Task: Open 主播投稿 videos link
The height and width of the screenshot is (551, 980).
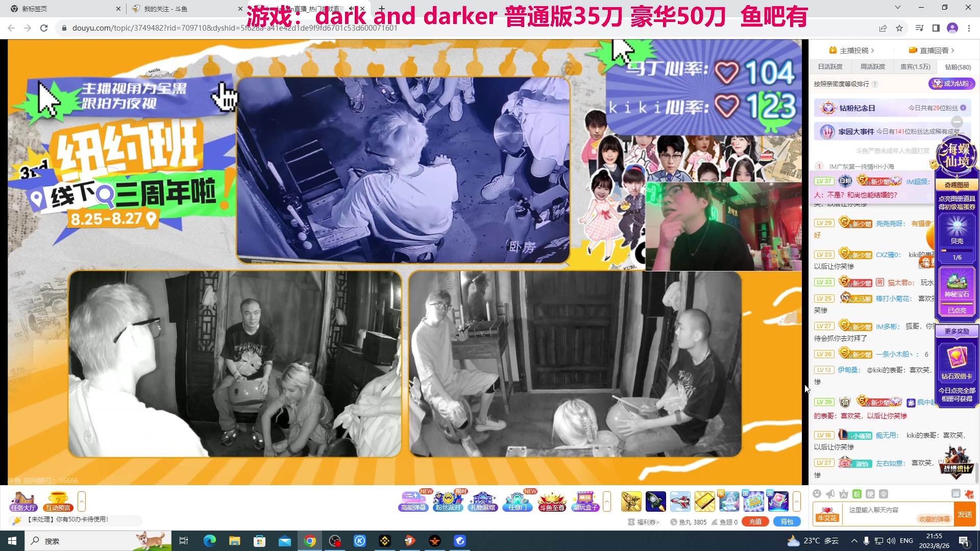Action: click(x=852, y=50)
